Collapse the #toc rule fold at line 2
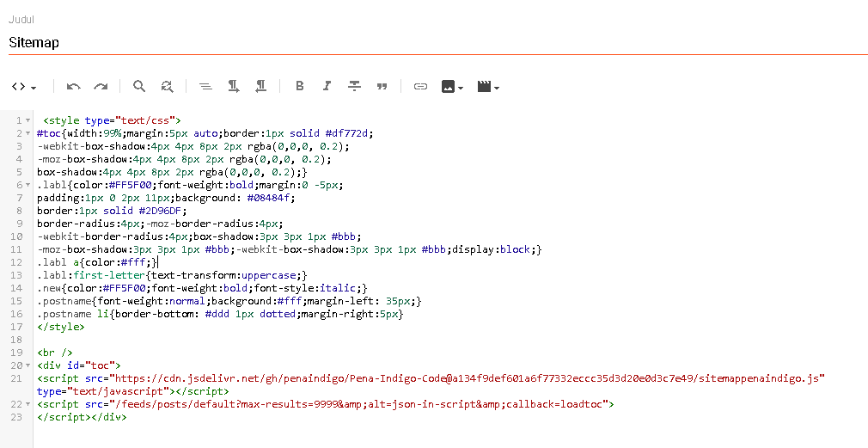The height and width of the screenshot is (448, 868). [28, 133]
